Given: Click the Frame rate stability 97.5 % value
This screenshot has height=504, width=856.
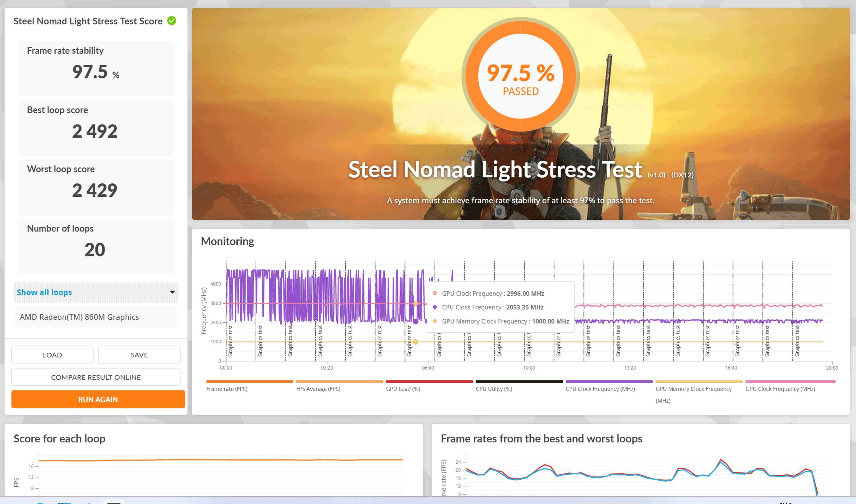Looking at the screenshot, I should [96, 72].
